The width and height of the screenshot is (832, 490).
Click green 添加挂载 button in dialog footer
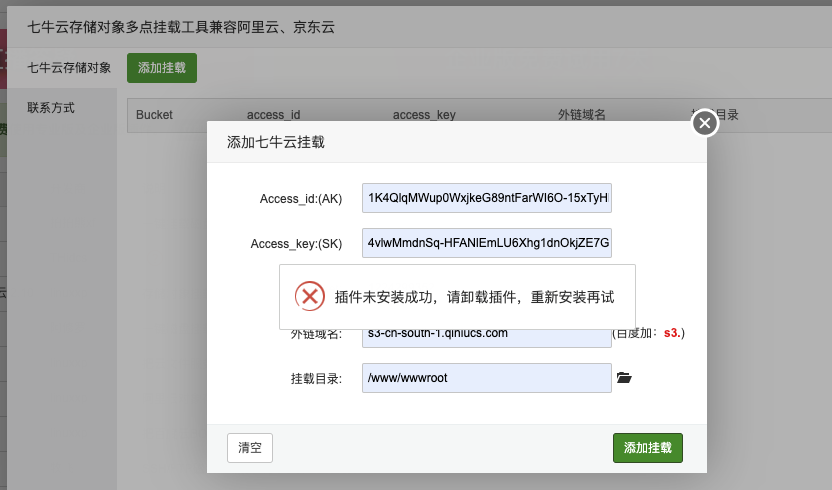coord(648,448)
